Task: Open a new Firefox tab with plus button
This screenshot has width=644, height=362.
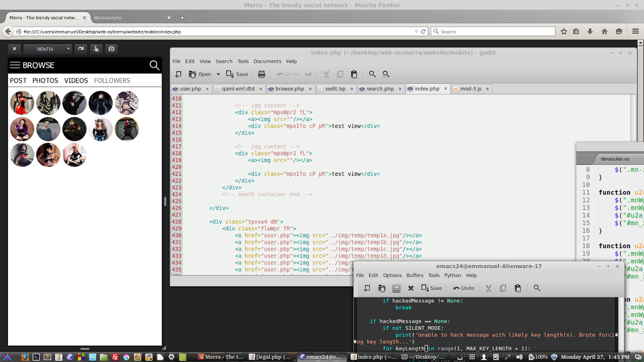Action: 182,18
